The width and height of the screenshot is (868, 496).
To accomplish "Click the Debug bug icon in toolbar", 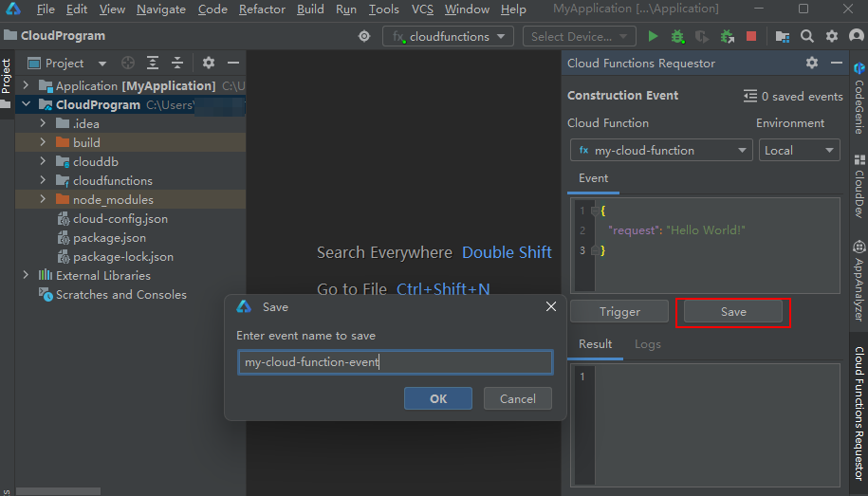I will [x=677, y=36].
